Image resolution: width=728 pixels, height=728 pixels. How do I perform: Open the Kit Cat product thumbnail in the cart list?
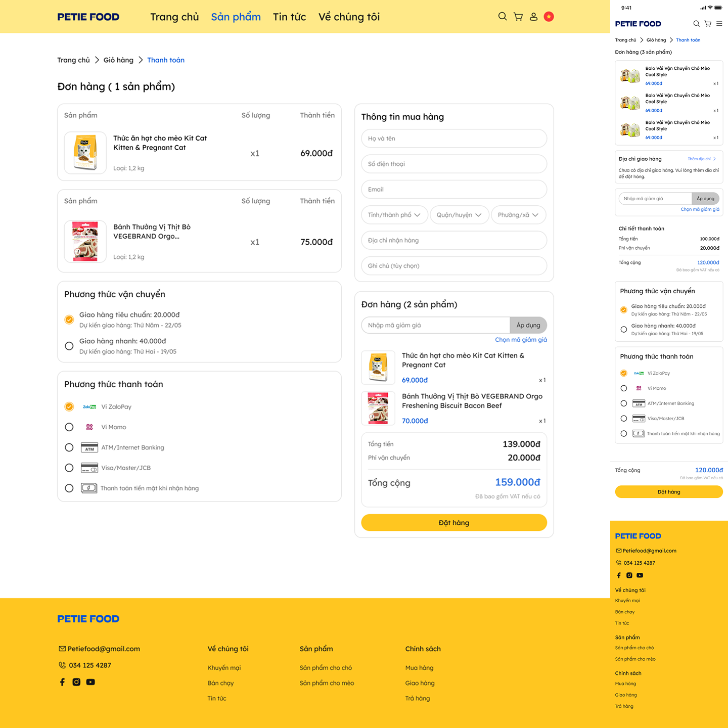pyautogui.click(x=85, y=153)
